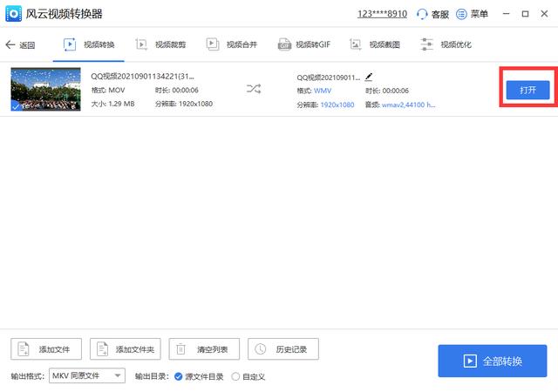This screenshot has width=558, height=392.
Task: Click the 风云视频转换器 app logo icon
Action: coord(14,14)
